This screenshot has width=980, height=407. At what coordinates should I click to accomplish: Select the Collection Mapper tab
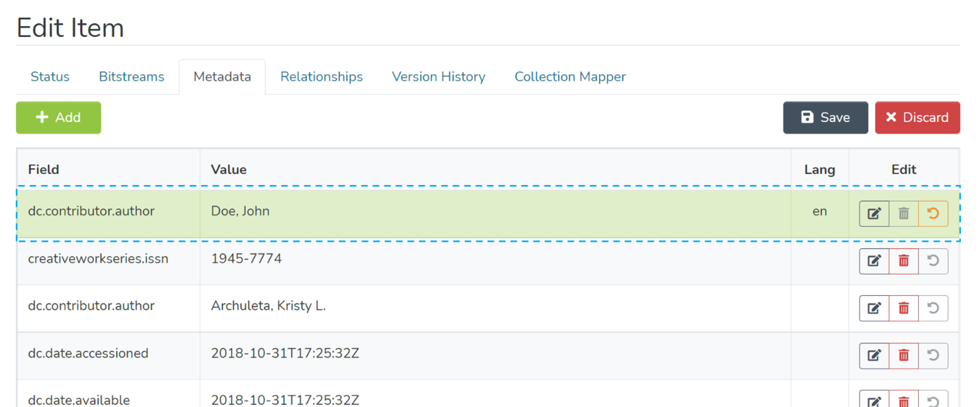click(570, 77)
